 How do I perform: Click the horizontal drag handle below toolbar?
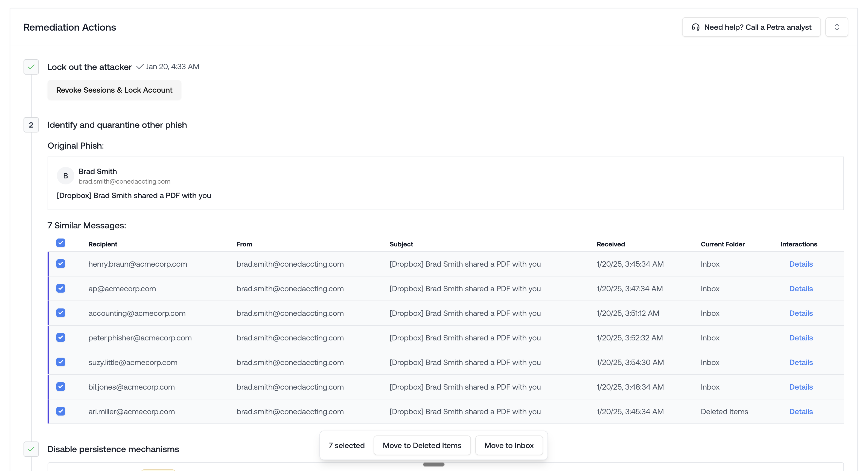pyautogui.click(x=433, y=465)
